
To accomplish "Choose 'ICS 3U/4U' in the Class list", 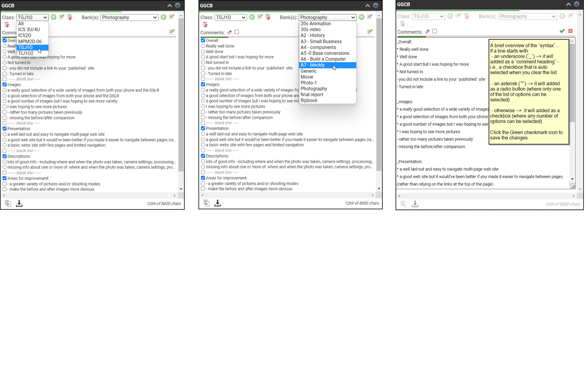I will click(33, 29).
